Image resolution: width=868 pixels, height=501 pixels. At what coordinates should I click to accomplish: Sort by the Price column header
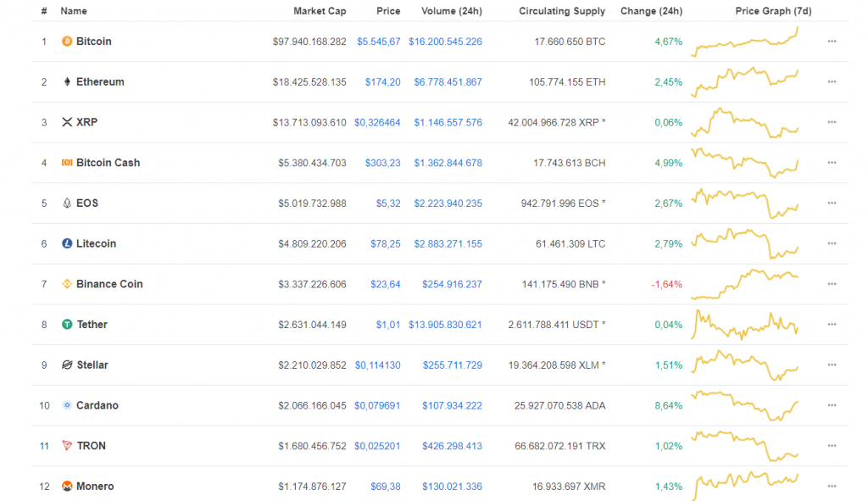click(x=388, y=11)
